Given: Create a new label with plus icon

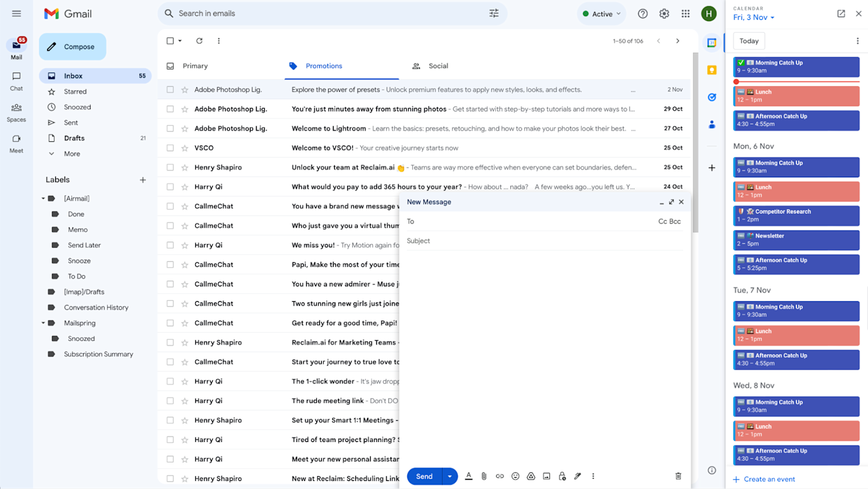Looking at the screenshot, I should [x=143, y=180].
